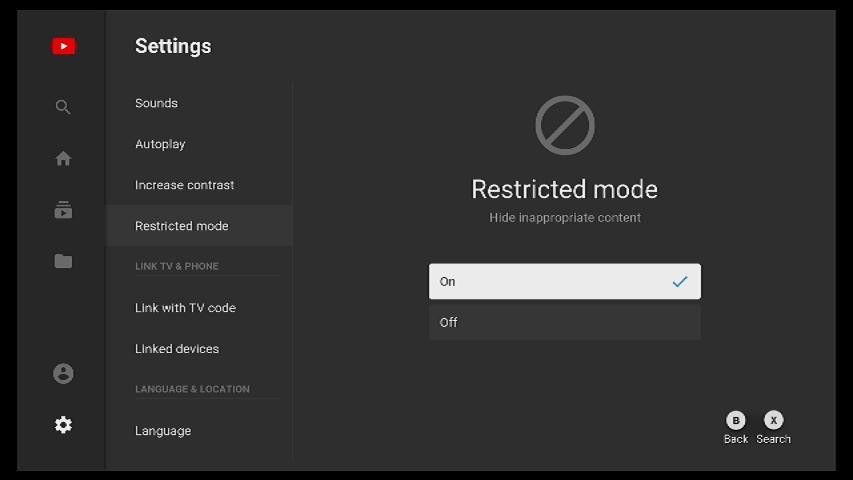The height and width of the screenshot is (480, 853).
Task: Turn Restricted mode Off
Action: click(564, 322)
